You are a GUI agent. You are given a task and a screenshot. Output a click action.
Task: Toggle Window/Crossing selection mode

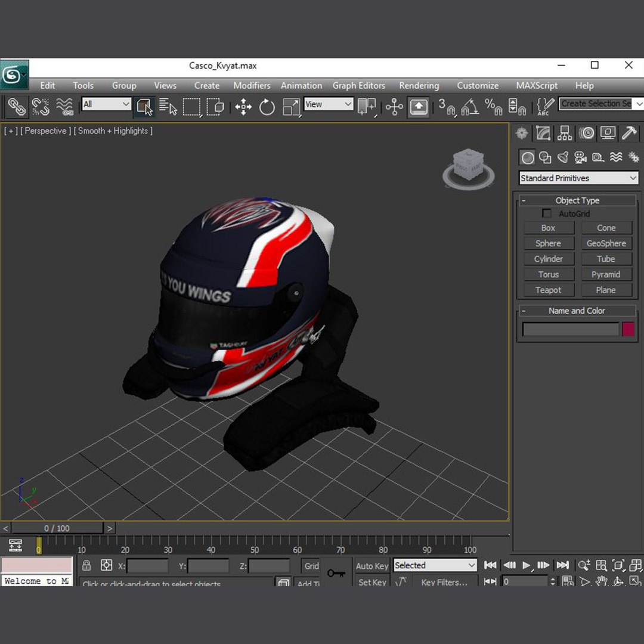pos(215,106)
